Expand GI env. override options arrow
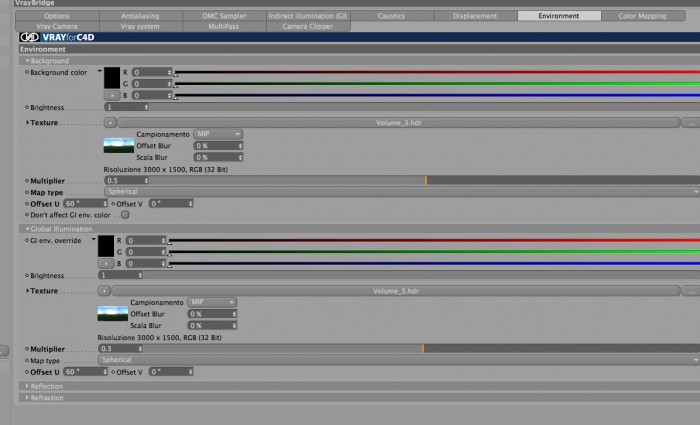The height and width of the screenshot is (425, 700). 93,239
